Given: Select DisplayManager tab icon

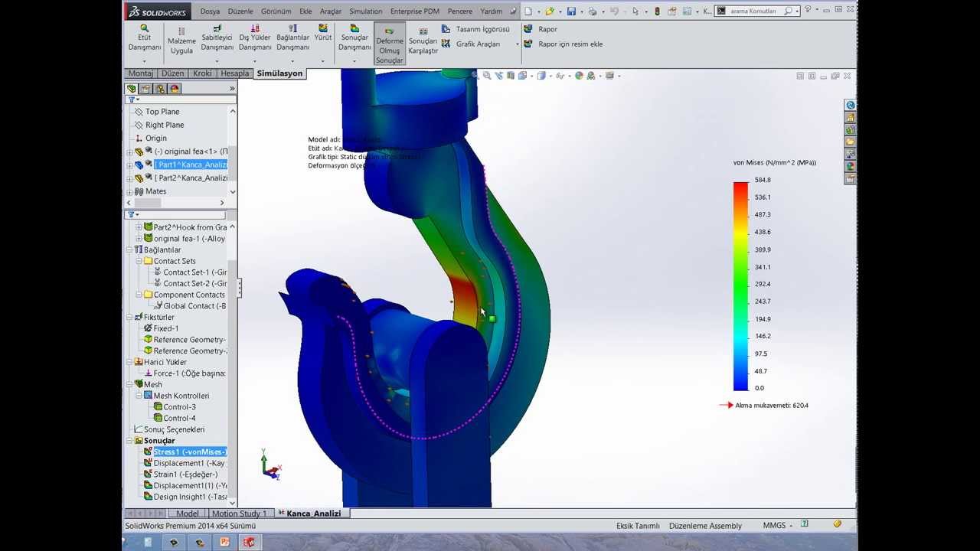Looking at the screenshot, I should 175,89.
